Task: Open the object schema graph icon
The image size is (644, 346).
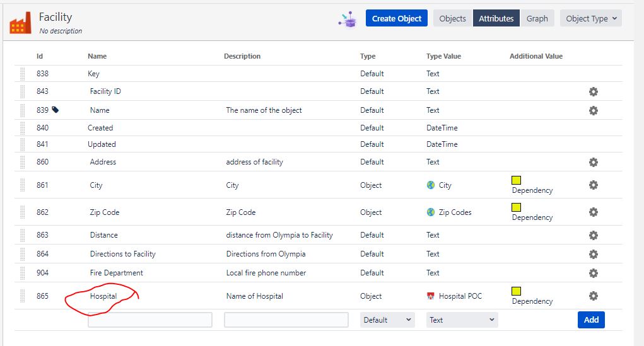Action: (348, 19)
